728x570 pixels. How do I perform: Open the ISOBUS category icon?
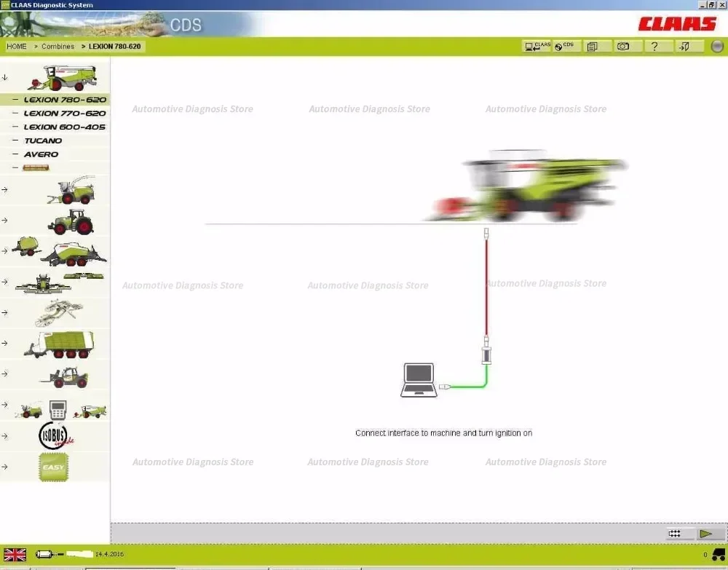coord(55,436)
